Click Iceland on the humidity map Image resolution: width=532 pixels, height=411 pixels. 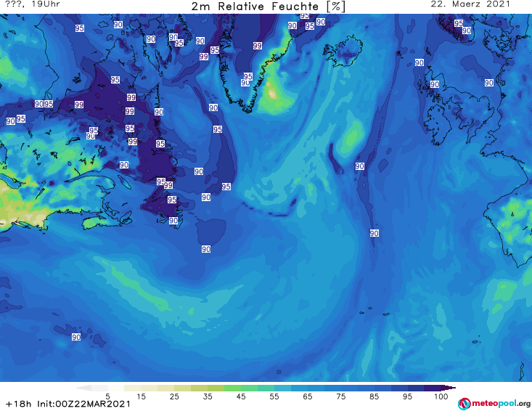tap(343, 52)
